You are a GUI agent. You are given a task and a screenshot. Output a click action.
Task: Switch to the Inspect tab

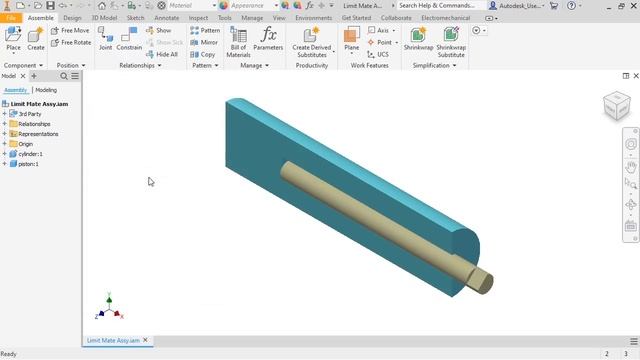coord(198,18)
